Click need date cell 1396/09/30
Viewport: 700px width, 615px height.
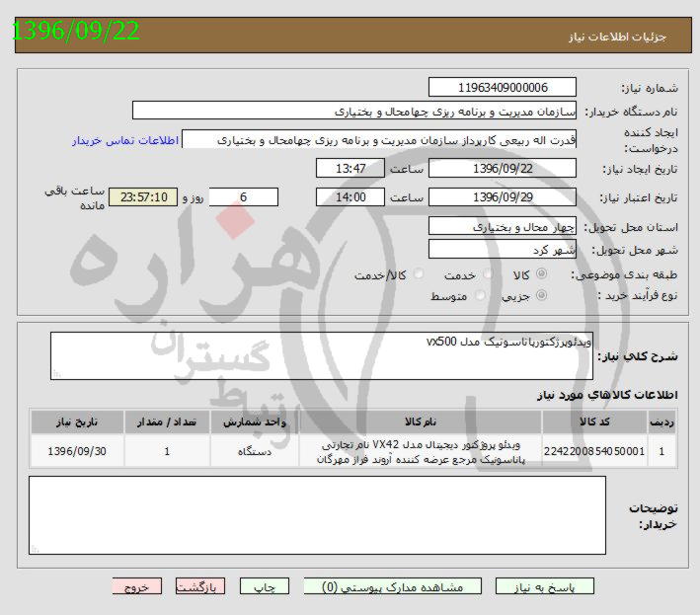pos(77,451)
